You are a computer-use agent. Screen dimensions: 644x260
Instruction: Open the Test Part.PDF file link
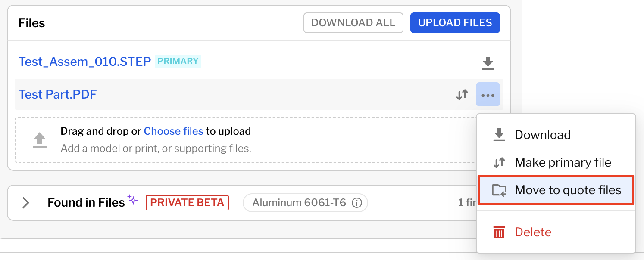(x=57, y=94)
